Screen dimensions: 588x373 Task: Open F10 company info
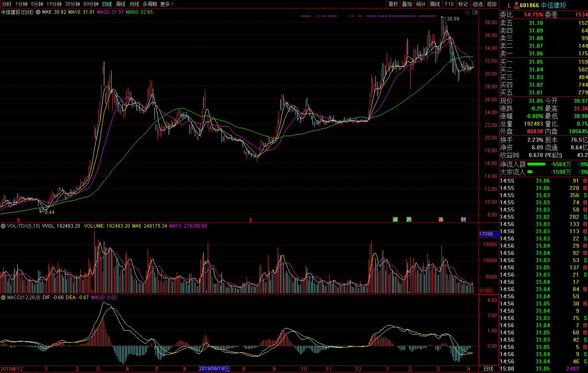coord(449,4)
